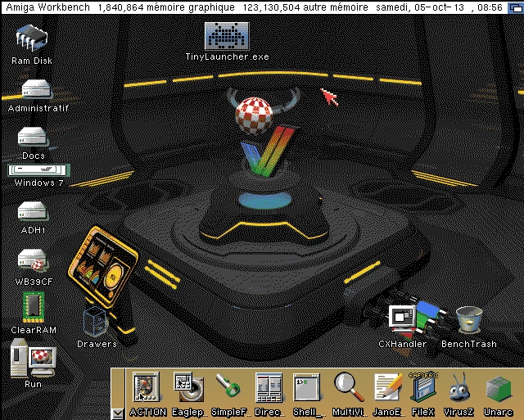Open the CXHandler icon
Screen dimensions: 524x420
403,321
